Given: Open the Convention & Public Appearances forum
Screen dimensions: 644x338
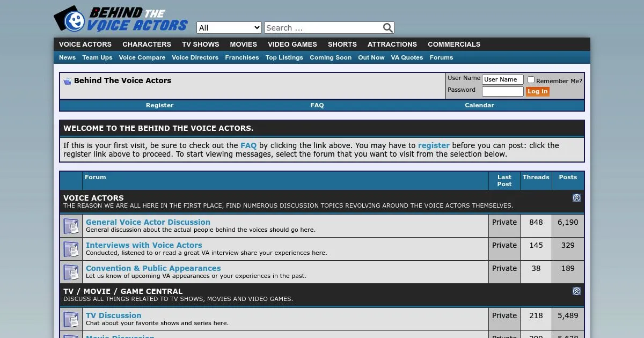Looking at the screenshot, I should 153,268.
